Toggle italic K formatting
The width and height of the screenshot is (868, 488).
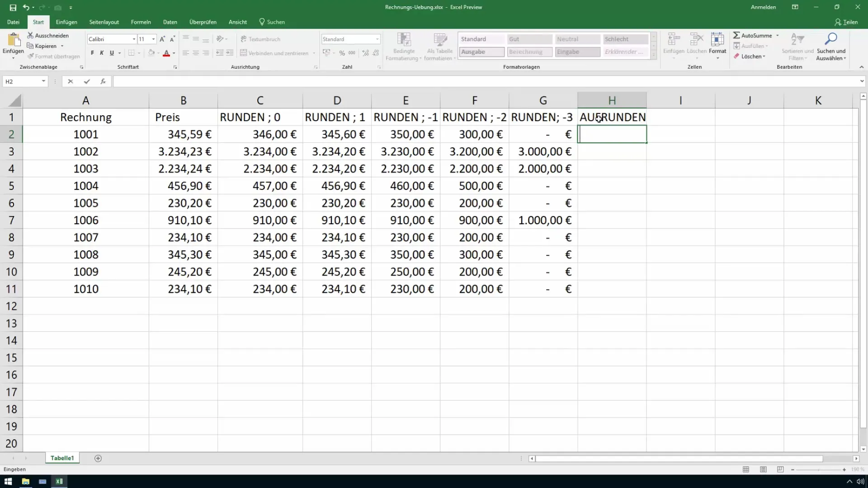click(102, 53)
